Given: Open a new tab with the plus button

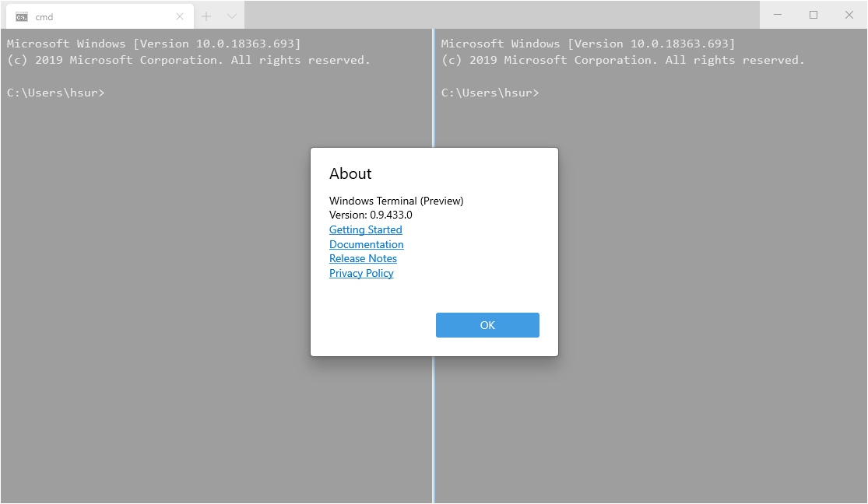Looking at the screenshot, I should pyautogui.click(x=206, y=16).
